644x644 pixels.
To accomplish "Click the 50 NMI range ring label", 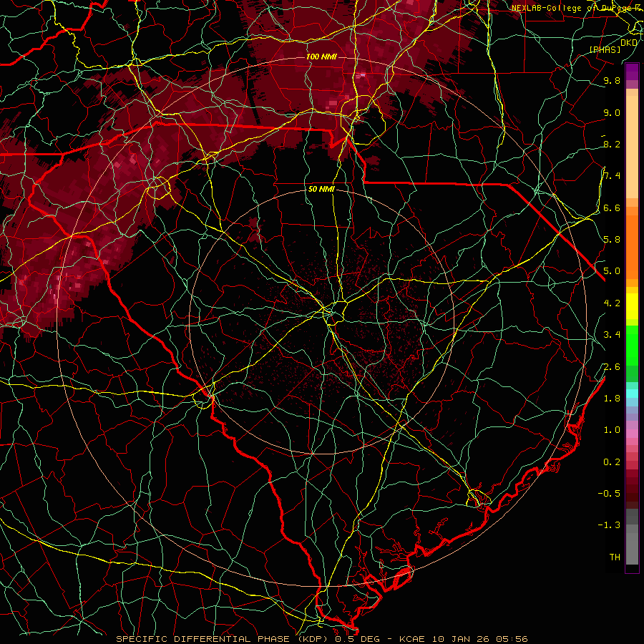I will 321,190.
